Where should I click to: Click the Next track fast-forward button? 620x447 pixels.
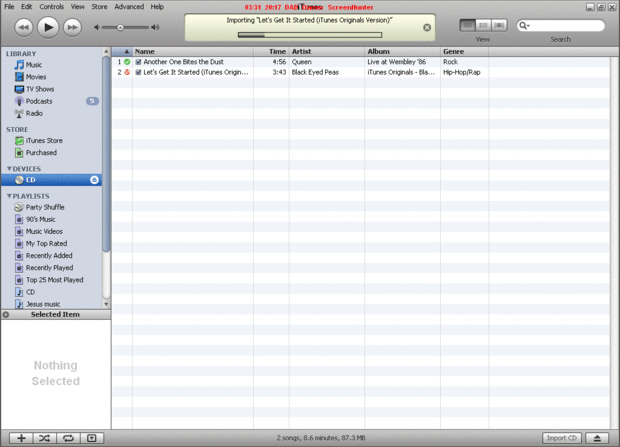pos(72,28)
